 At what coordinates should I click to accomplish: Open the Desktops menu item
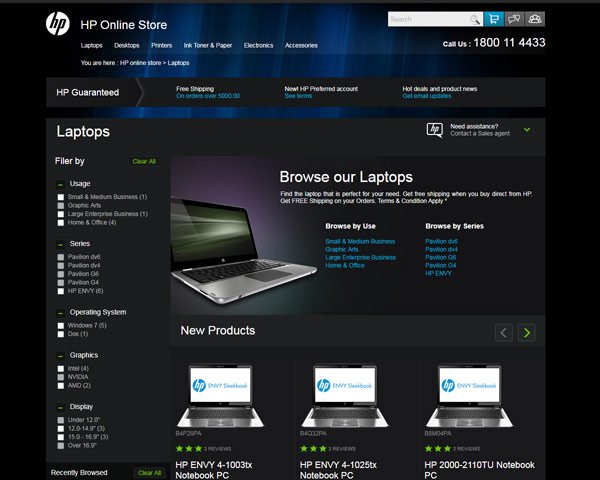(x=126, y=45)
